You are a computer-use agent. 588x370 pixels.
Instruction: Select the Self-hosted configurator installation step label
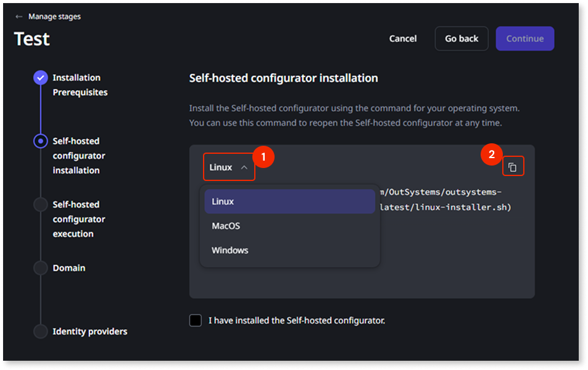click(79, 156)
